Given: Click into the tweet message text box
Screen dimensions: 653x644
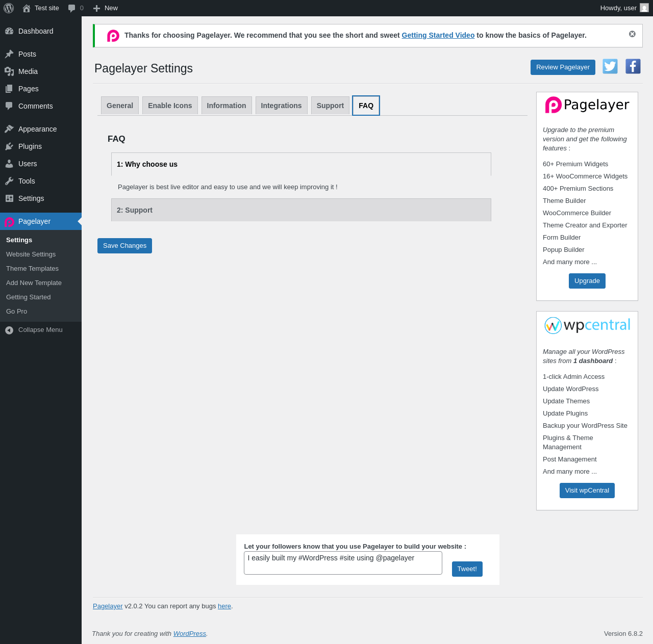Looking at the screenshot, I should coord(343,563).
